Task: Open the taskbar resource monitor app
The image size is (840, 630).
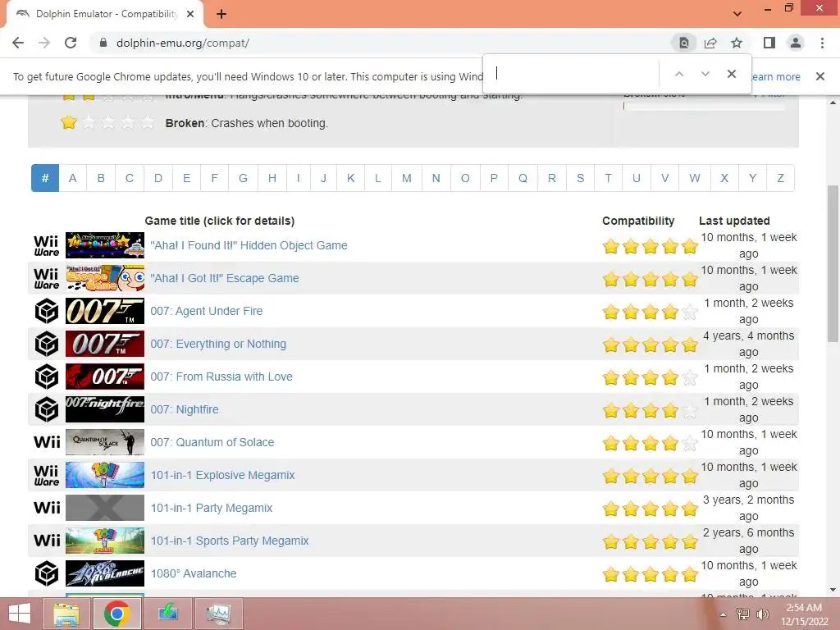Action: 218,614
